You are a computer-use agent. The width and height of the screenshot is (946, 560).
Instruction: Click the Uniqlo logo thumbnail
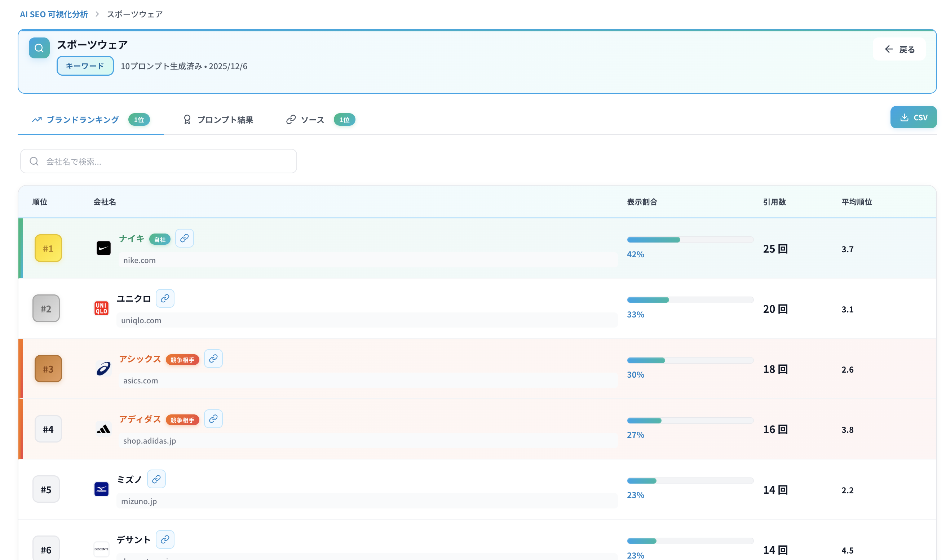point(101,308)
